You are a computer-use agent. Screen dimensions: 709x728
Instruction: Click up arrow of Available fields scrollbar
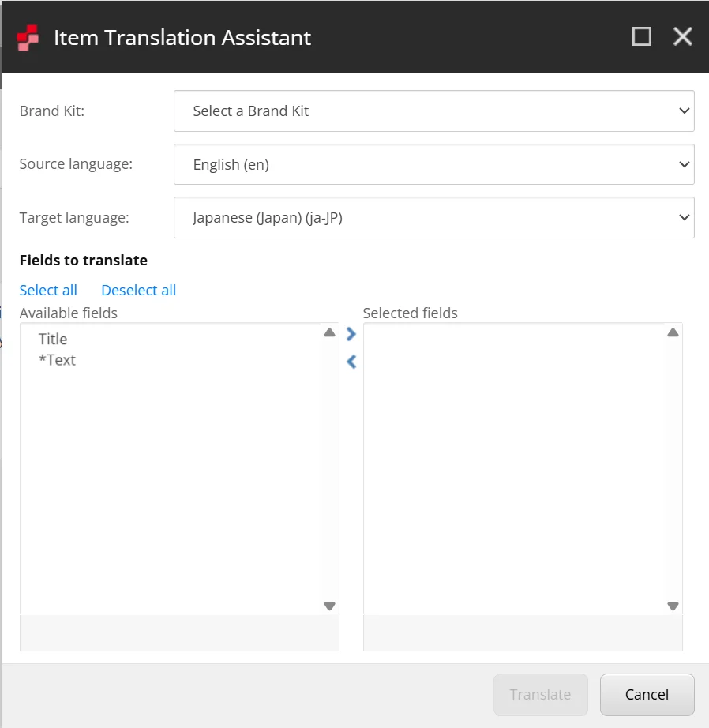(x=330, y=332)
